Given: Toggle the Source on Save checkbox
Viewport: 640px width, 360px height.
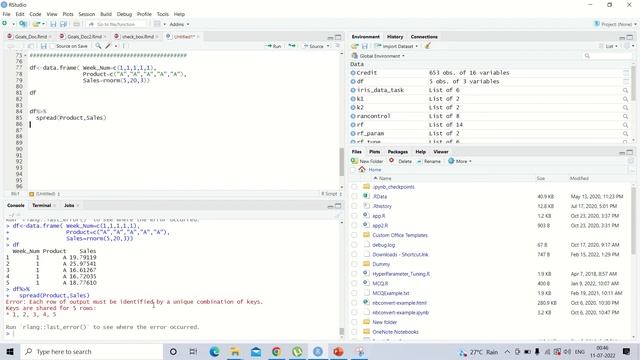Looking at the screenshot, I should pos(52,46).
